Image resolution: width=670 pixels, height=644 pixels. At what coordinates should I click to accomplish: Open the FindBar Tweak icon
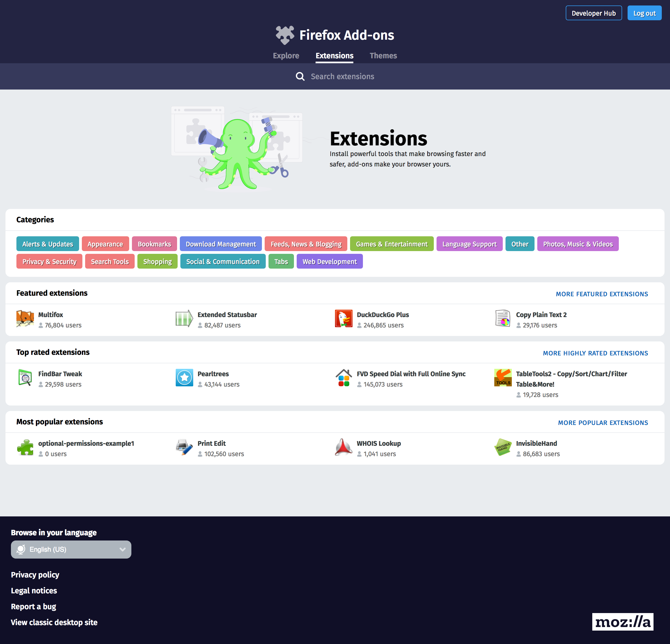tap(25, 378)
